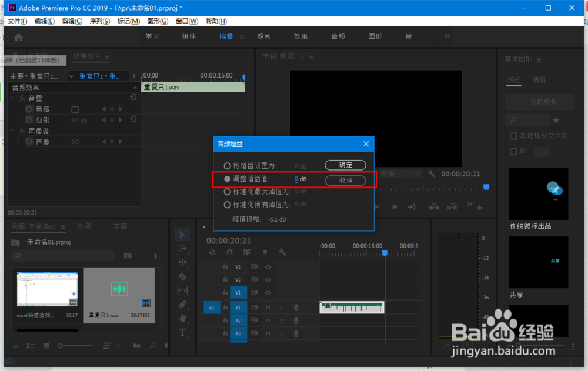Expand the 声像 property
Screen dimensions: 588x371
(18, 142)
